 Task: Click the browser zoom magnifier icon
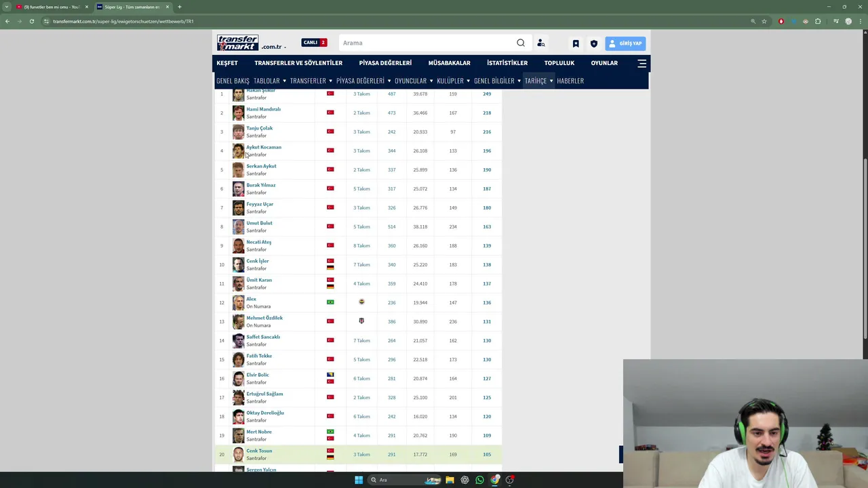point(753,21)
